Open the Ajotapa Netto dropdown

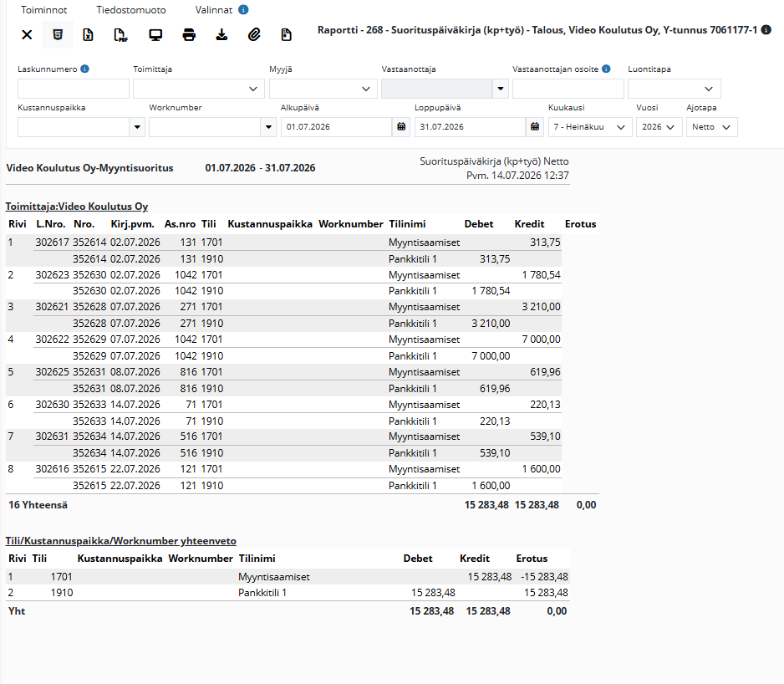pos(712,127)
